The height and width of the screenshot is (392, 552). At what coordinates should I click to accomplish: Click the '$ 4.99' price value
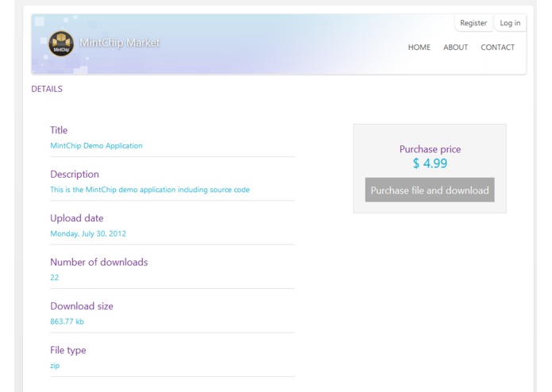[x=430, y=163]
